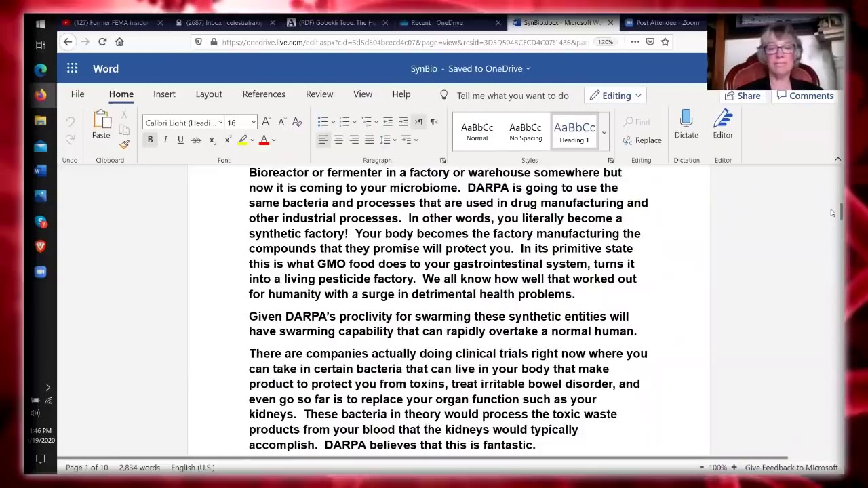Click the browser Back arrow

(x=68, y=42)
